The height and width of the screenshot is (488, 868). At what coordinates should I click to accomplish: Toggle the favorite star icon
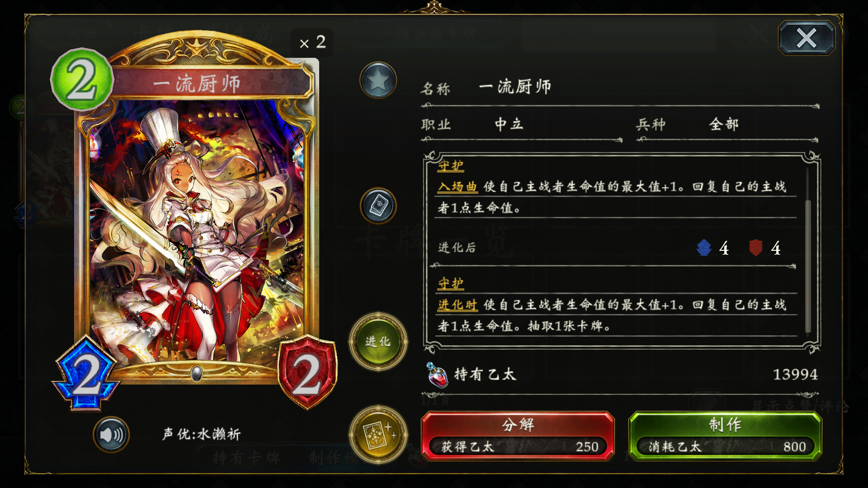[378, 80]
